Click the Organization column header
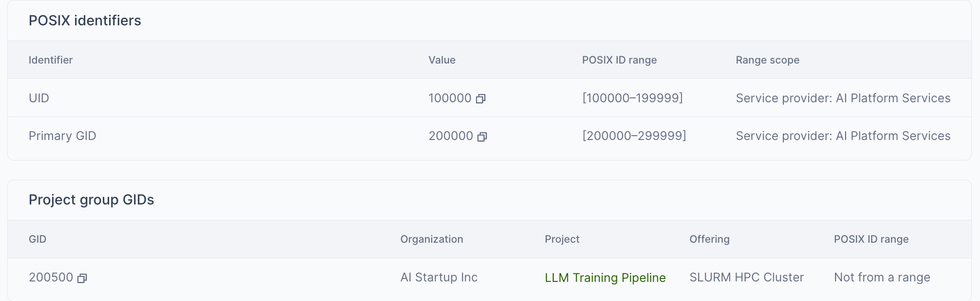 [432, 239]
